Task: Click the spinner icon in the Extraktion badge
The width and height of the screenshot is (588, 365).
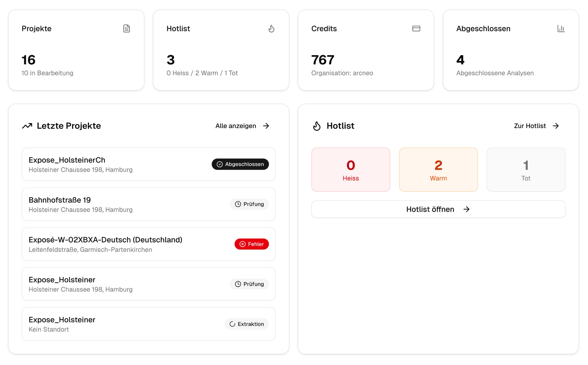Action: 232,324
